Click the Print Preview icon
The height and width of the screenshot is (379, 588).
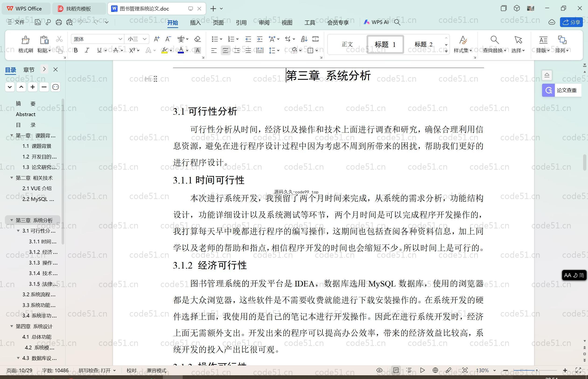[x=70, y=22]
